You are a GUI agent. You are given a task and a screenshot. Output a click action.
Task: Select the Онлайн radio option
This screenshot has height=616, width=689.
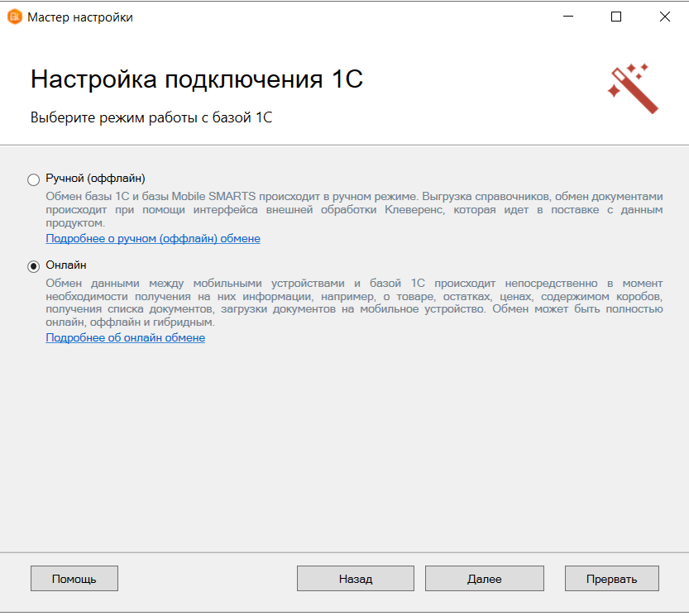(x=33, y=266)
